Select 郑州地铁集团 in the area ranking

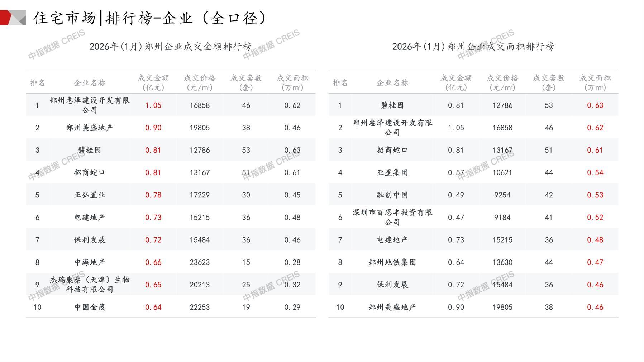[392, 262]
